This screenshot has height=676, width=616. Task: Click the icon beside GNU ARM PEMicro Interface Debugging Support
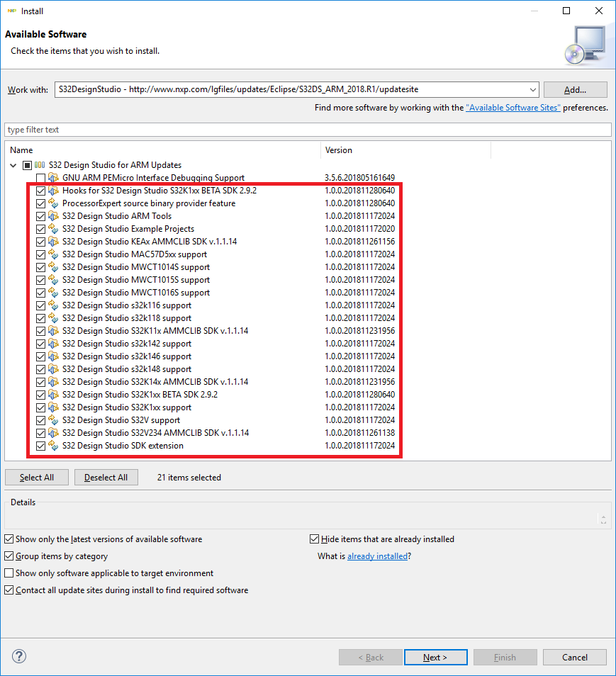click(53, 178)
